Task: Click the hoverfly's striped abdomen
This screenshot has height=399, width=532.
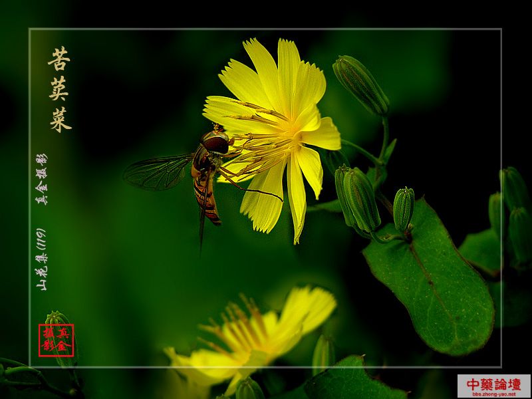Action: (x=206, y=196)
